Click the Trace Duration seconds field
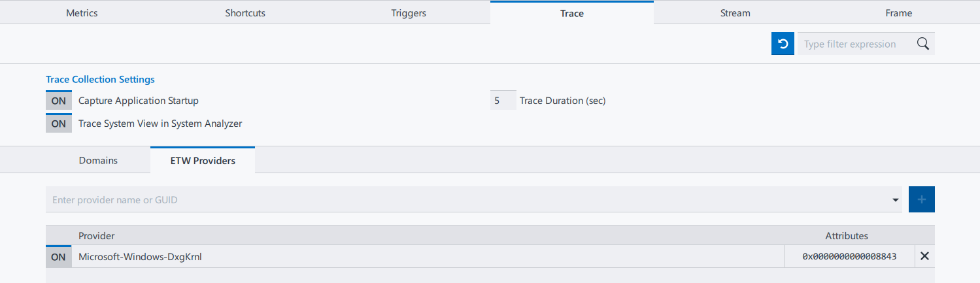 click(x=503, y=101)
